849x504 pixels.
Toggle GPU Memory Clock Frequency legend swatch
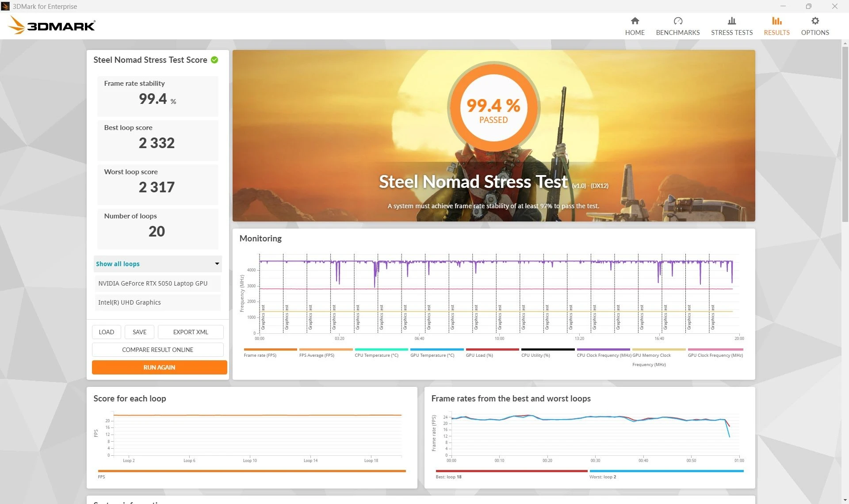point(659,349)
